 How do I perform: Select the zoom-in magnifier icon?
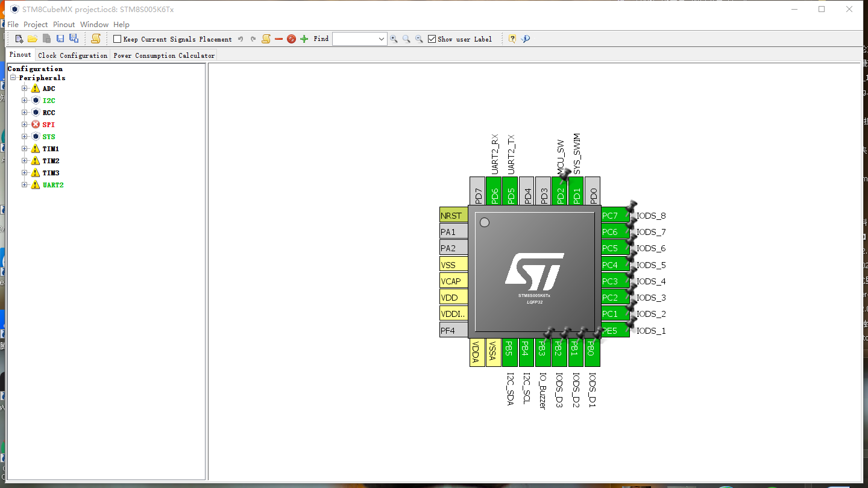[x=394, y=39]
